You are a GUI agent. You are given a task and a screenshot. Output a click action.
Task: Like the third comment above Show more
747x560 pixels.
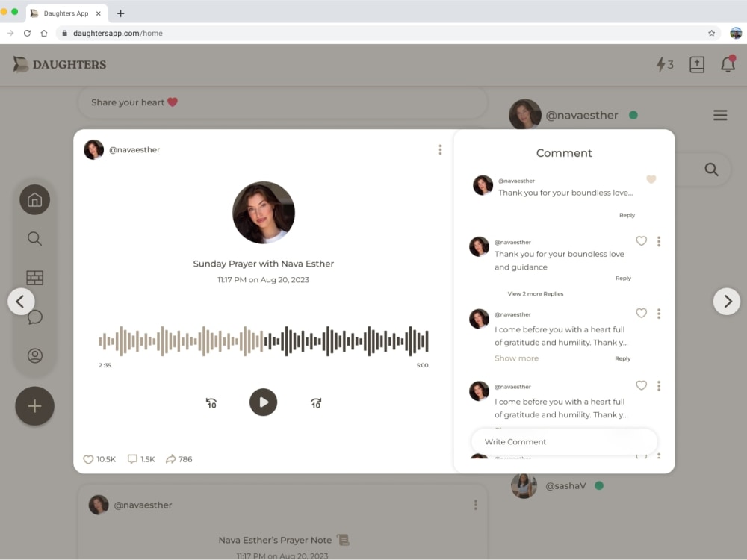641,313
